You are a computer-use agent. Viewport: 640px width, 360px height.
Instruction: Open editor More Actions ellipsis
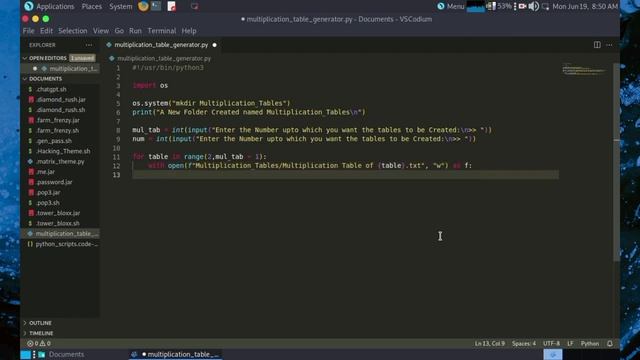click(x=609, y=45)
